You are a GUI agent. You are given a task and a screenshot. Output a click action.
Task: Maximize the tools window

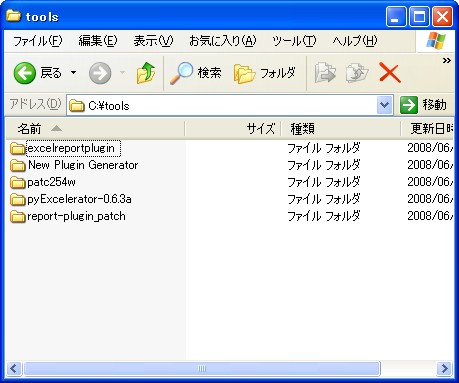(419, 16)
